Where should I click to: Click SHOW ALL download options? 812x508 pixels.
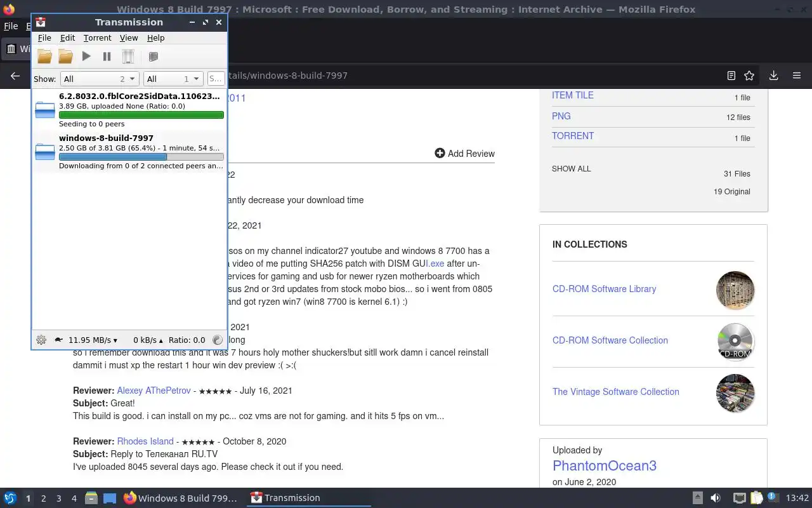click(571, 169)
